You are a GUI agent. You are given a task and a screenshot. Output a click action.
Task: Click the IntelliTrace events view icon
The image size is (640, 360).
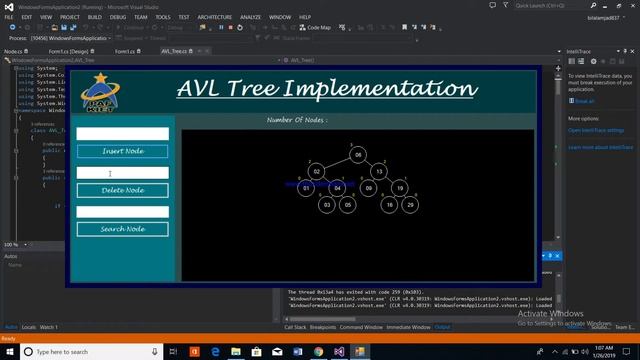click(x=572, y=61)
